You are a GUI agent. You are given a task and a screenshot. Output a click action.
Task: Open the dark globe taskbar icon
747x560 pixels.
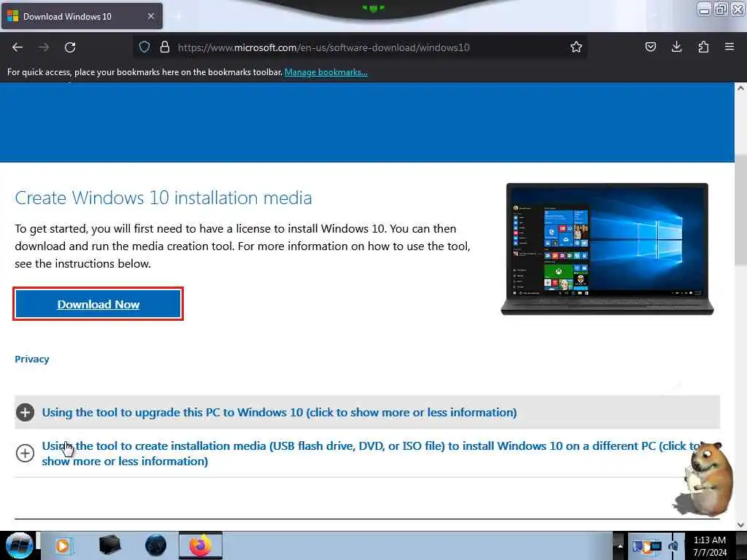point(156,545)
